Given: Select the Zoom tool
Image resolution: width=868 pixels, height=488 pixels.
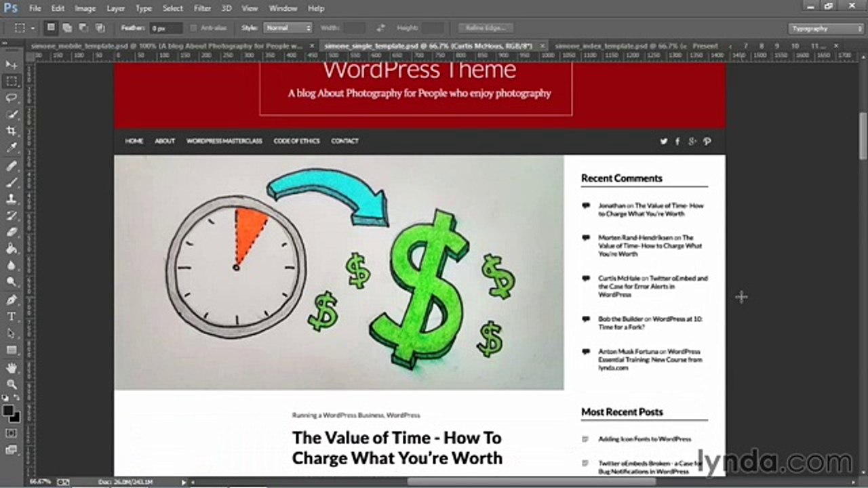Looking at the screenshot, I should point(12,384).
